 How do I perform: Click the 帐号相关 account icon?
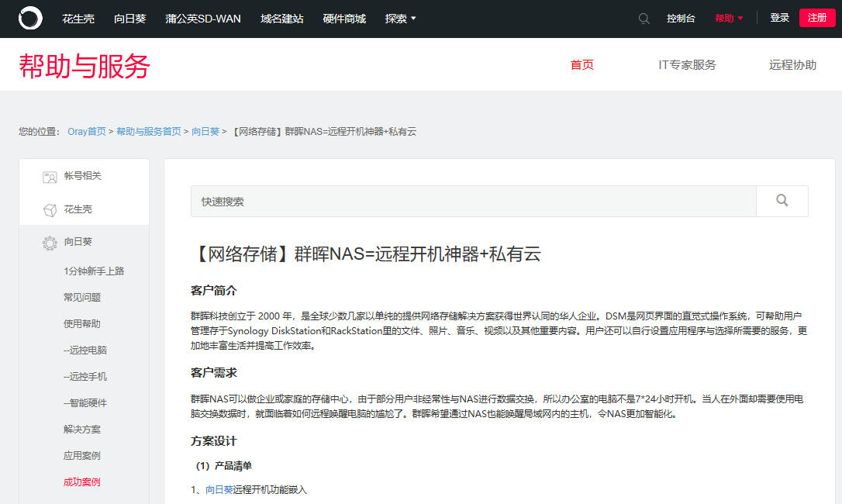click(50, 177)
